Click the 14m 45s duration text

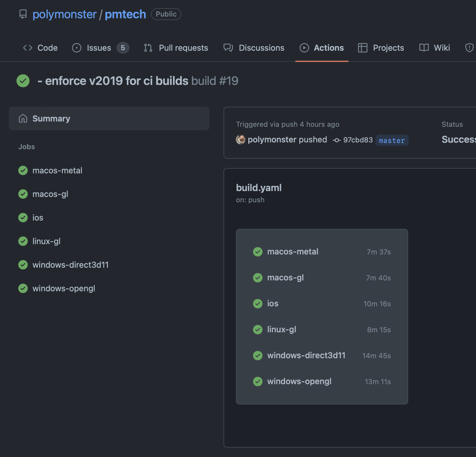(x=376, y=356)
